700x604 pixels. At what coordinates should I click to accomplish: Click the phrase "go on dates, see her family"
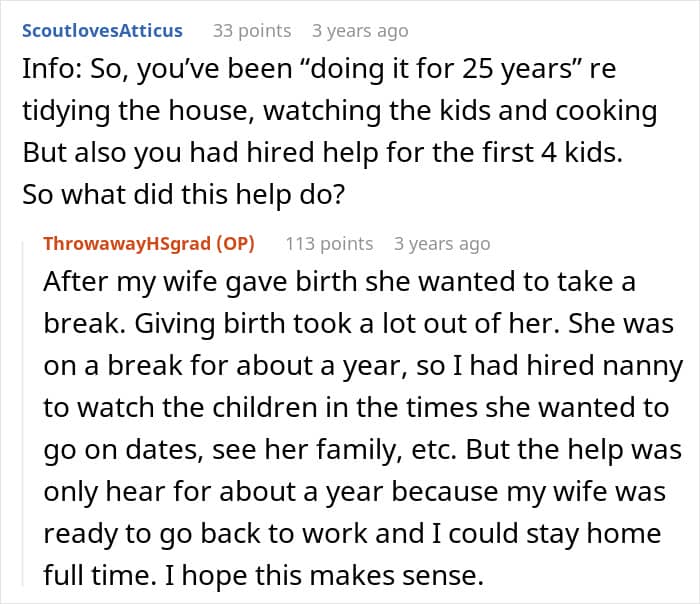coord(240,449)
